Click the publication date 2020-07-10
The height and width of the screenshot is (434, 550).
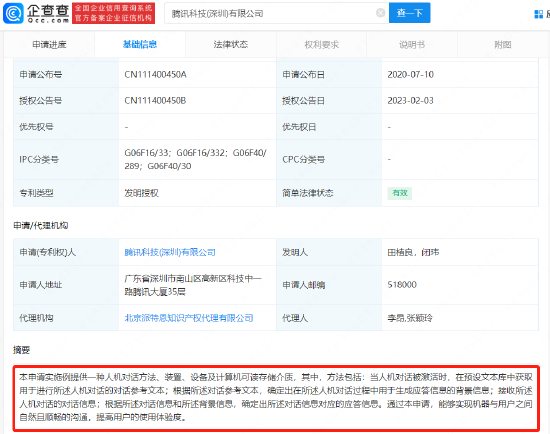pos(410,74)
